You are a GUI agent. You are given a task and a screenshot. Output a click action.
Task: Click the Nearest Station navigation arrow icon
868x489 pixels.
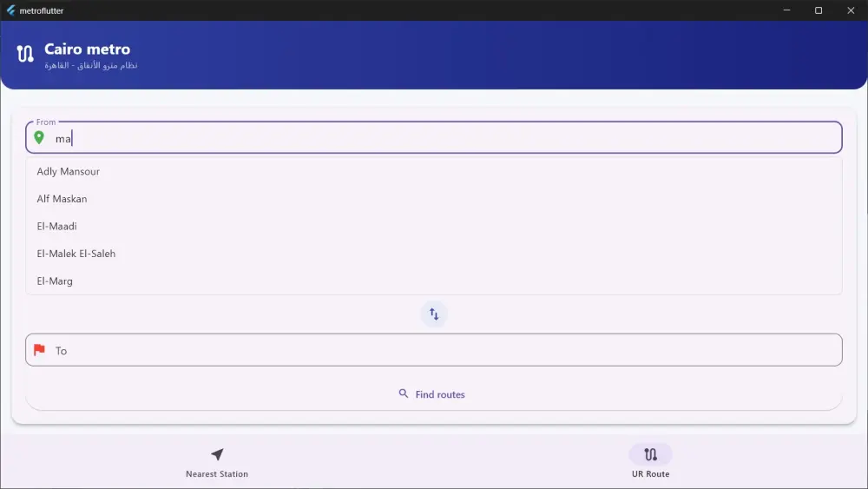[217, 454]
